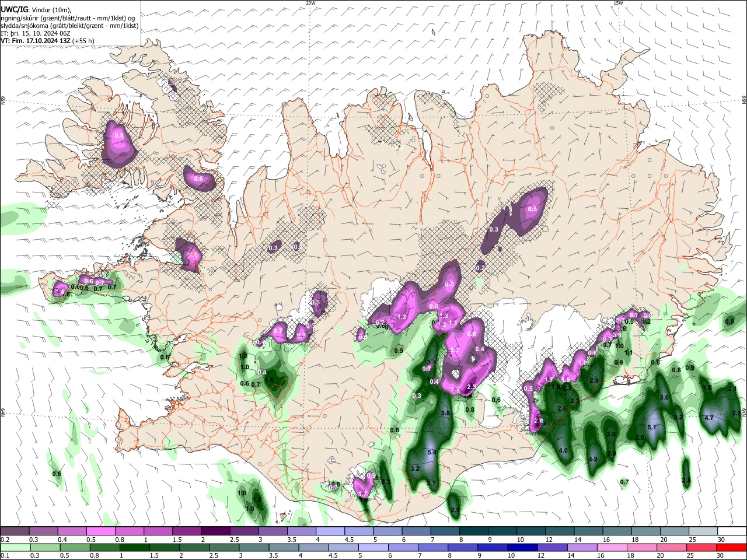Click the 2.8 precipitation value on the map
This screenshot has height=560, width=747.
point(686,480)
